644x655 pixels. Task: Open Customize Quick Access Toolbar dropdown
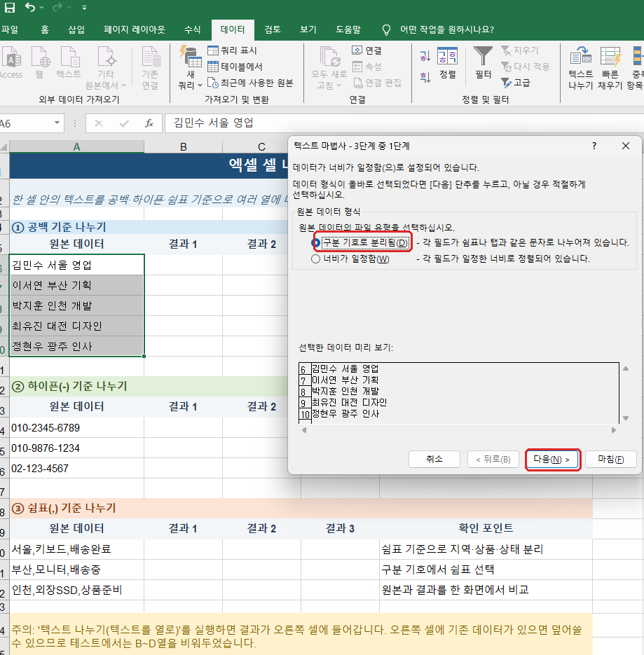click(x=84, y=8)
